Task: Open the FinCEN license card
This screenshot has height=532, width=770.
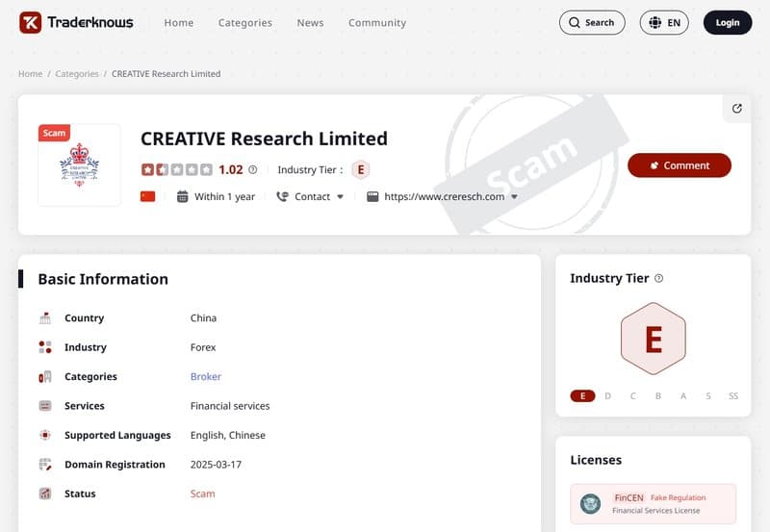Action: [x=654, y=503]
